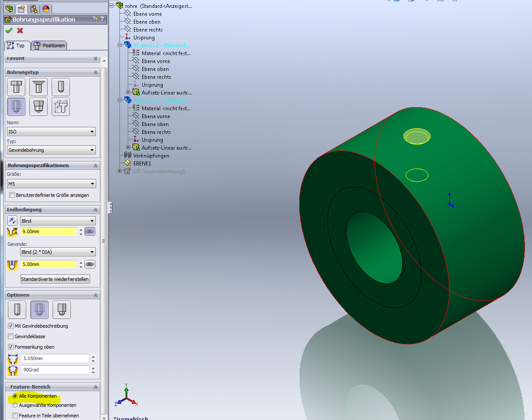
Task: Select cosmetic thread option icon
Action: tap(39, 310)
